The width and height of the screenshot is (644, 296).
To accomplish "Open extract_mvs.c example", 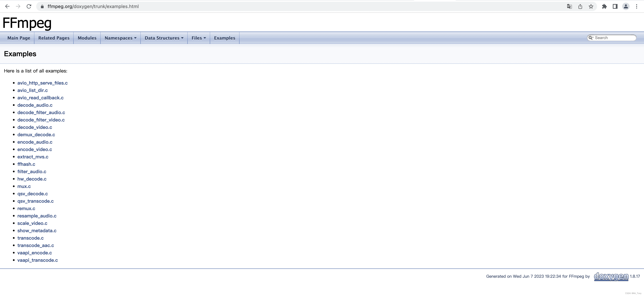I will point(33,157).
